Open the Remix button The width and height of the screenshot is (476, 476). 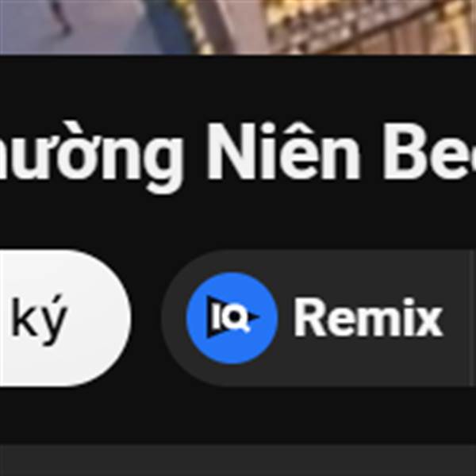319,318
